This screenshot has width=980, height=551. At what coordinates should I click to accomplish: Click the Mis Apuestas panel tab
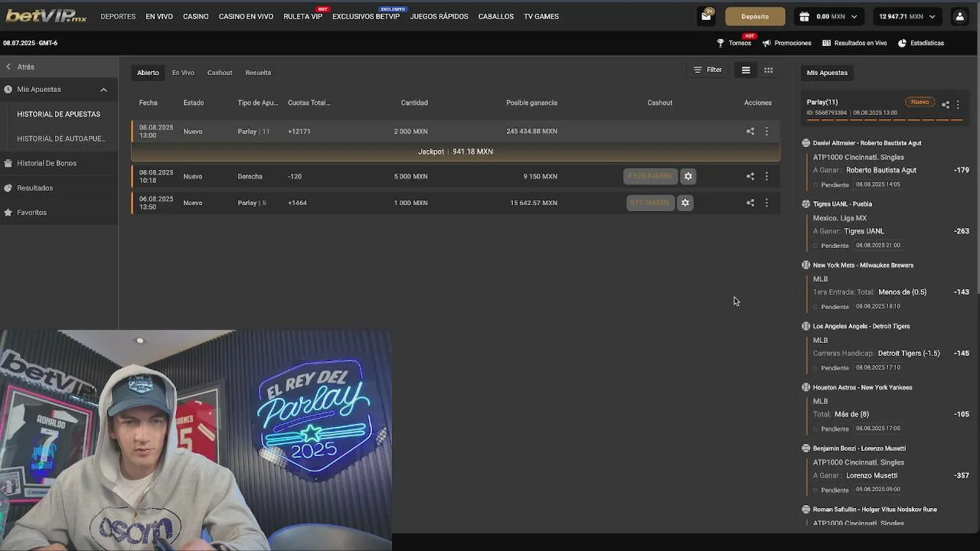pos(827,73)
